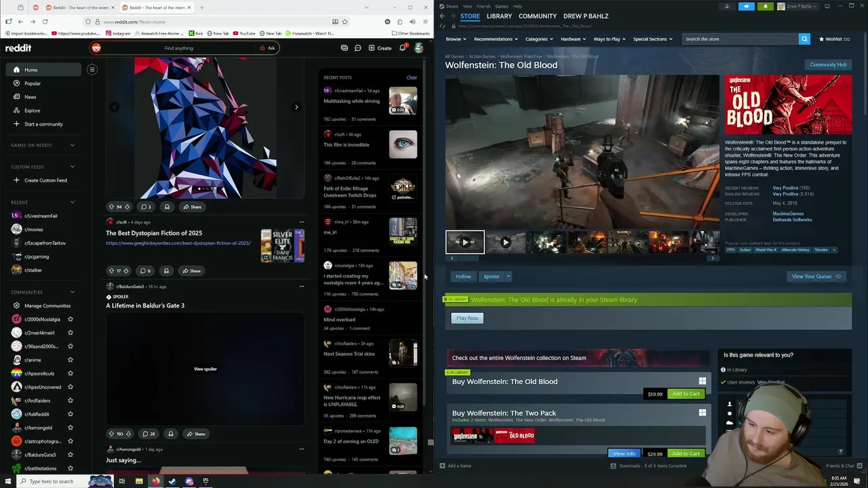Open Steam Community Hub button

click(x=828, y=65)
